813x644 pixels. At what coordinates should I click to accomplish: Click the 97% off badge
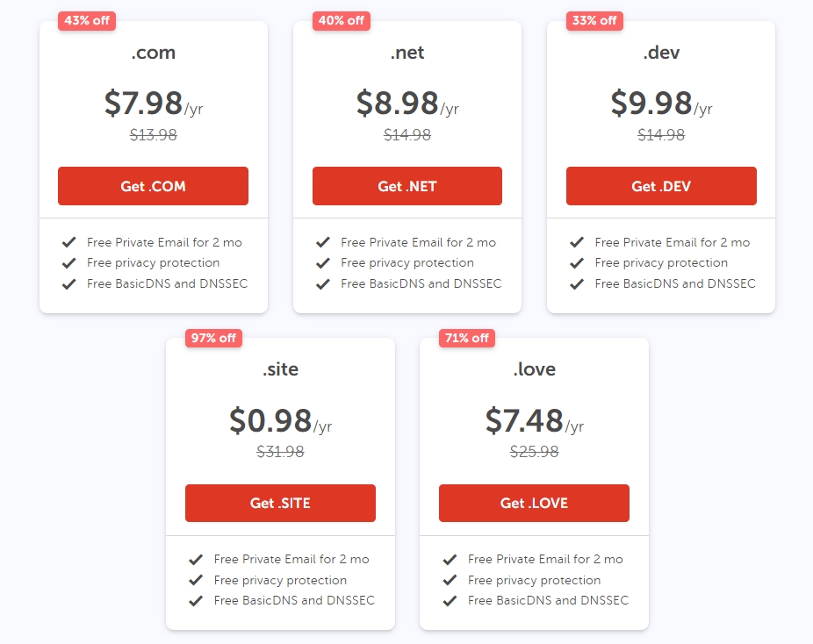coord(213,339)
